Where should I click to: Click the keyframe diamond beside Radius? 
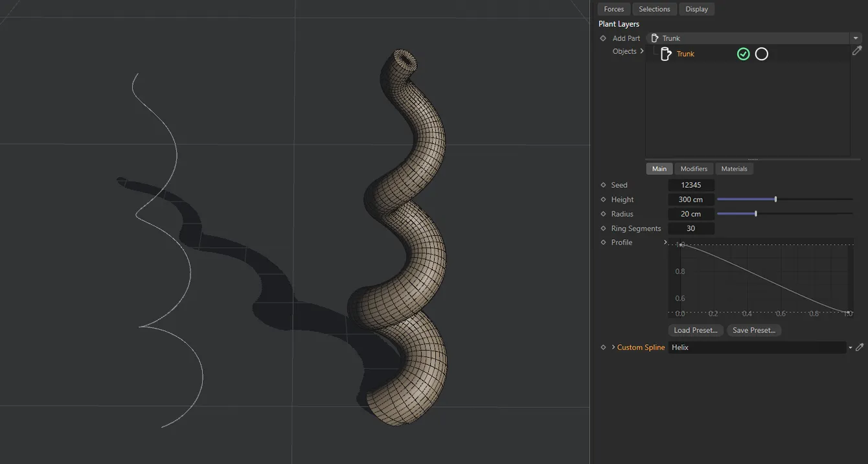click(603, 214)
